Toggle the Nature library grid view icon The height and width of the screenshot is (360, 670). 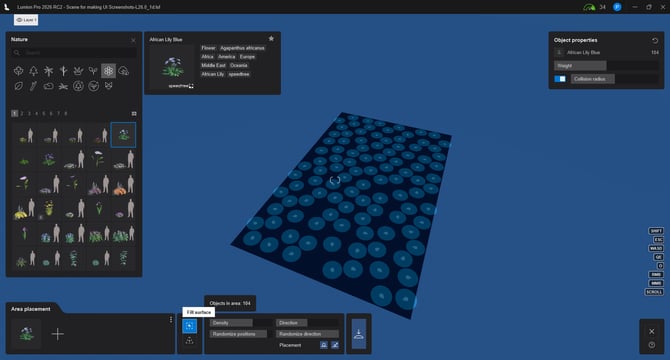(134, 114)
